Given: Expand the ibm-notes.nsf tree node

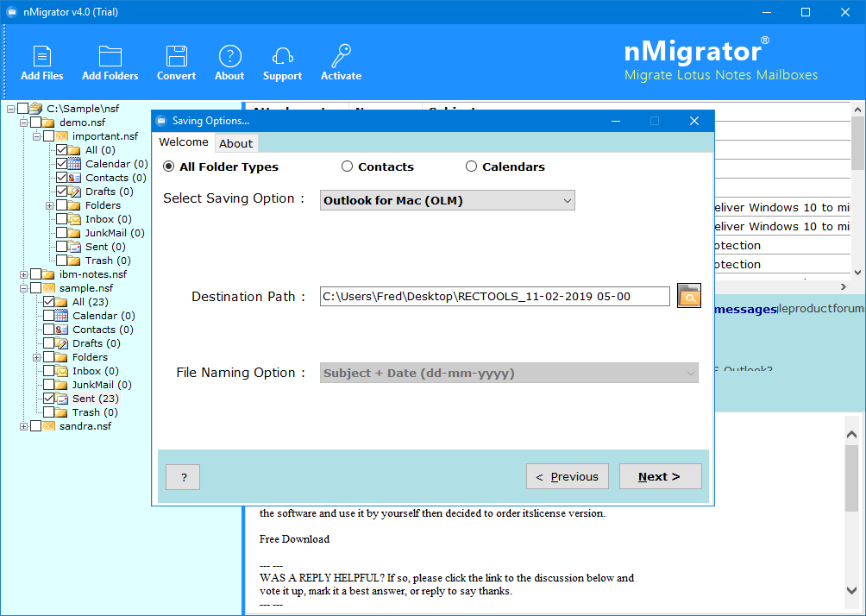Looking at the screenshot, I should (x=23, y=274).
